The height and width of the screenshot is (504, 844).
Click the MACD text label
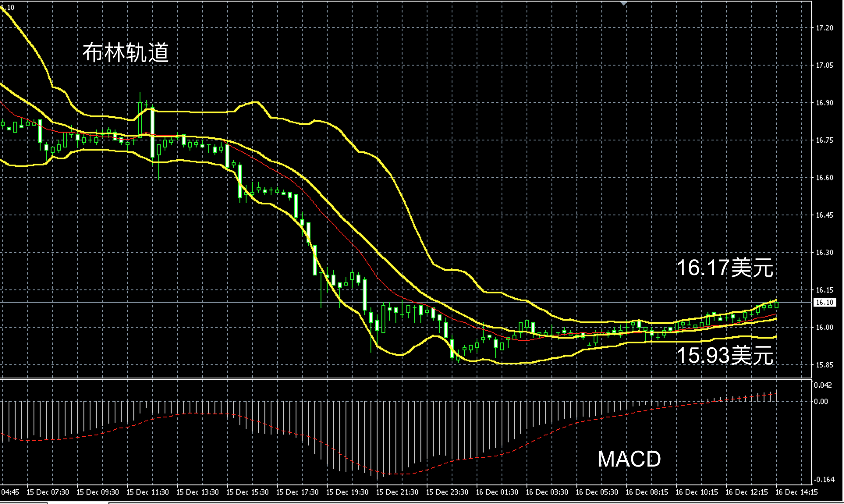point(629,459)
